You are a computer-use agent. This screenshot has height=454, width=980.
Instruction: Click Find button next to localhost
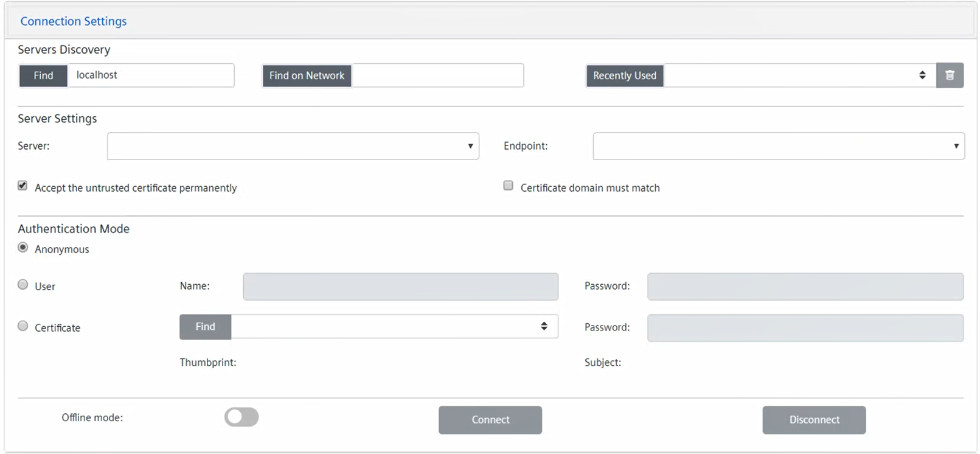click(43, 75)
